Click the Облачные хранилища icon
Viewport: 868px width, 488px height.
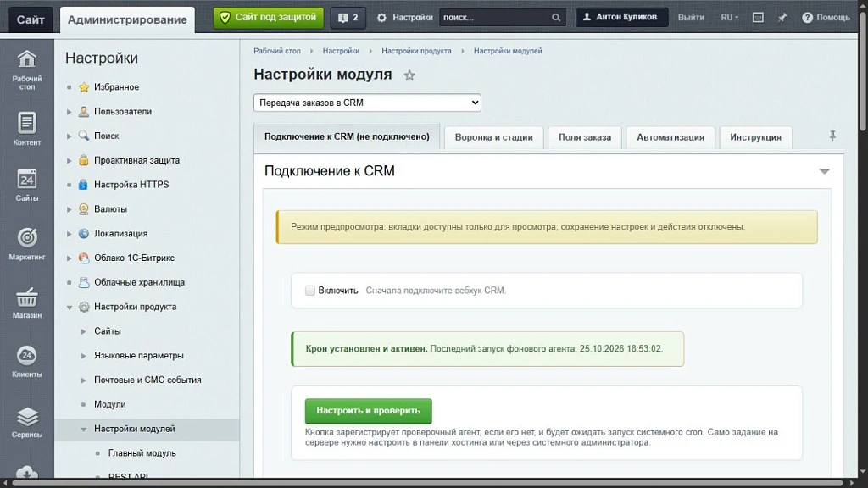(x=84, y=281)
